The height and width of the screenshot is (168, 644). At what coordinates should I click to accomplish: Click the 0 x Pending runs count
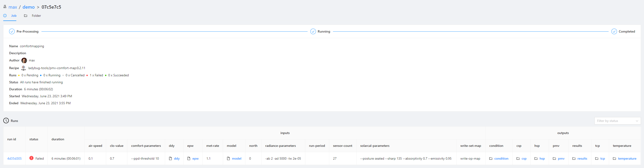[x=30, y=75]
